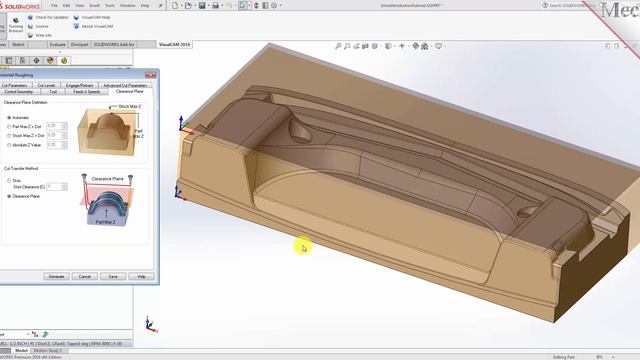The image size is (640, 360).
Task: Click Zoom to Fit magnifier icon
Action: click(338, 46)
